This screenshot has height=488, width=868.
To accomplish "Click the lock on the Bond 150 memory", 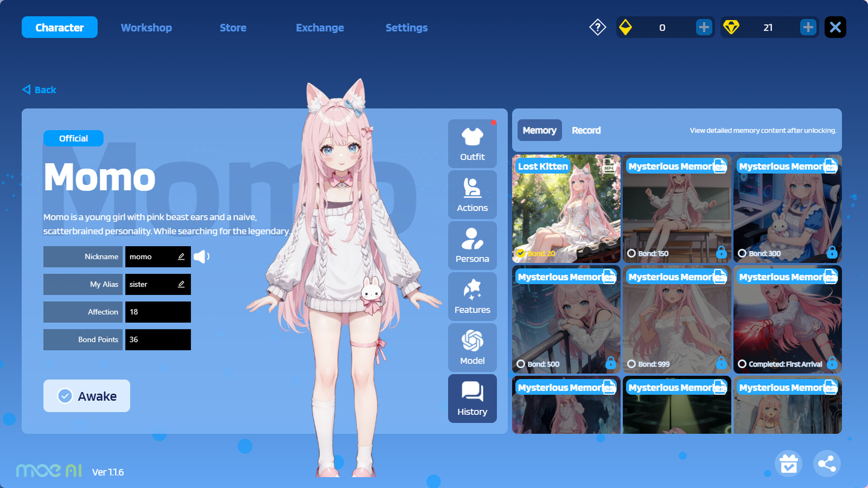I will coord(722,253).
